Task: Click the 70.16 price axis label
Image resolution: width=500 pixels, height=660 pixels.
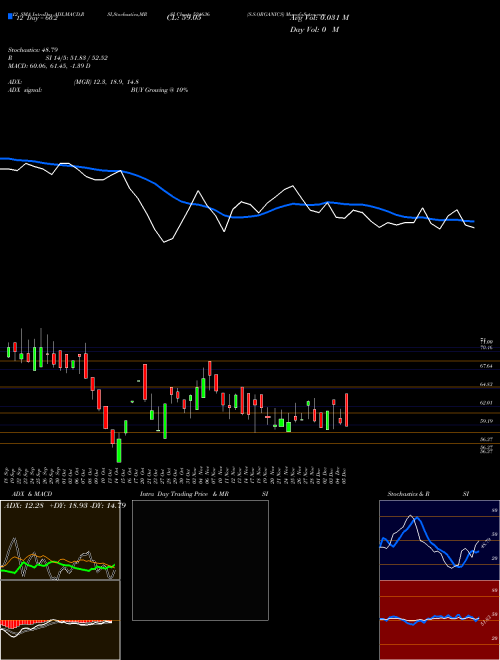Action: (x=486, y=348)
